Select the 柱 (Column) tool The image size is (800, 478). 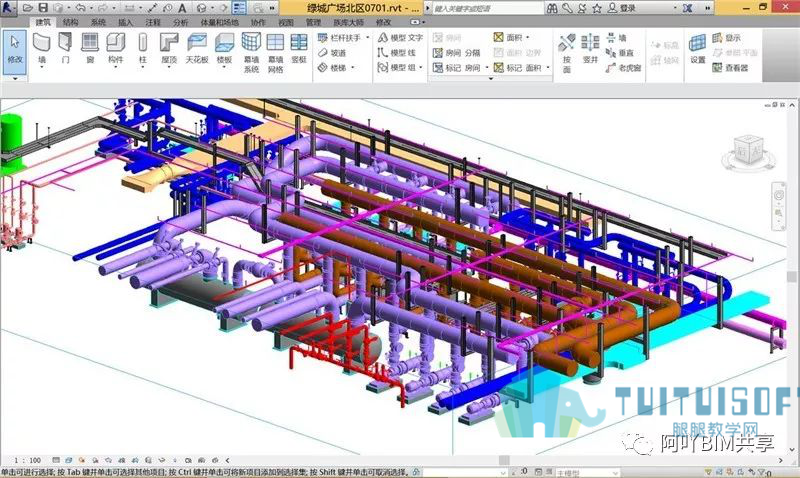[142, 49]
